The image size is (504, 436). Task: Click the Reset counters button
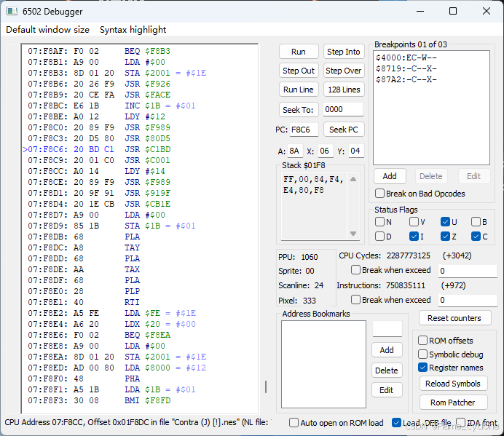[x=454, y=318]
